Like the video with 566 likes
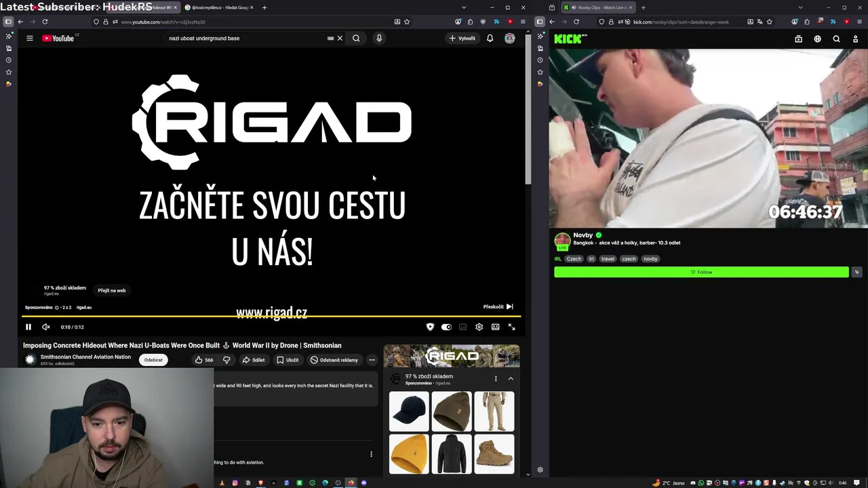This screenshot has height=488, width=868. coord(204,360)
